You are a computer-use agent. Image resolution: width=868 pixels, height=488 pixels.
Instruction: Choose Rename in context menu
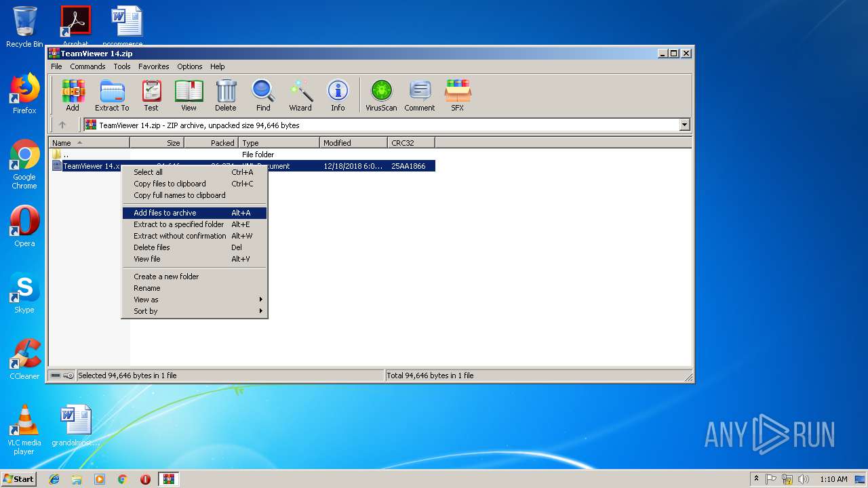195,288
